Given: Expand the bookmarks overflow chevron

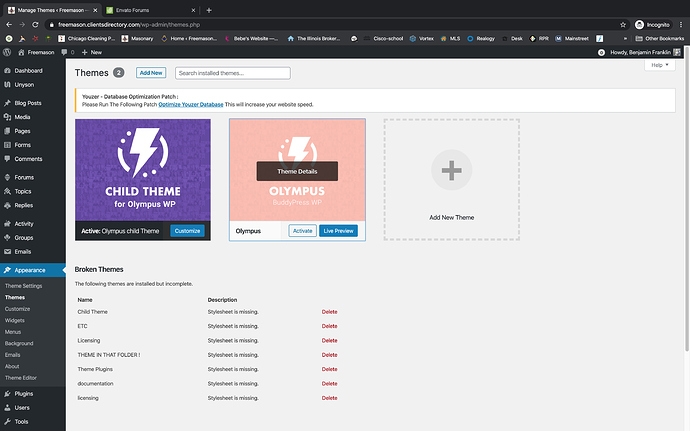Looking at the screenshot, I should click(x=625, y=39).
